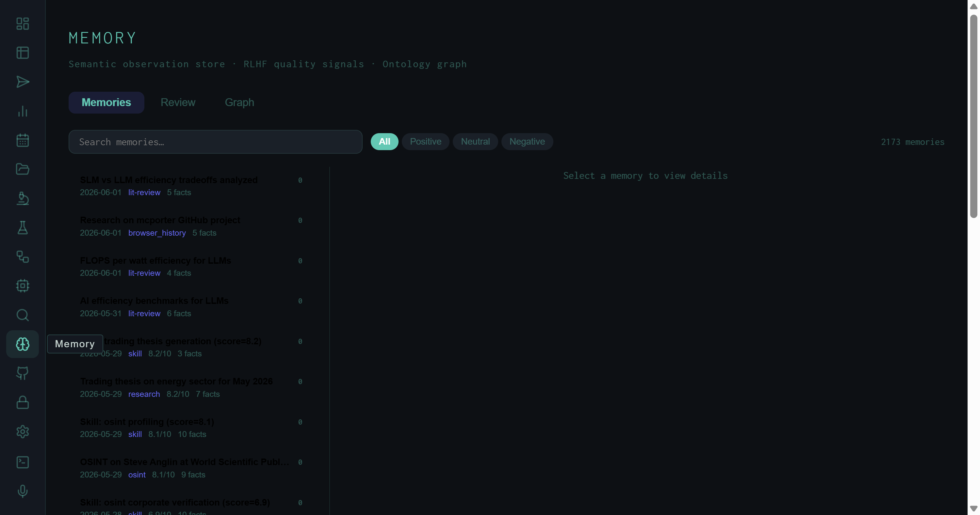
Task: Filter memories by Neutral
Action: 475,141
